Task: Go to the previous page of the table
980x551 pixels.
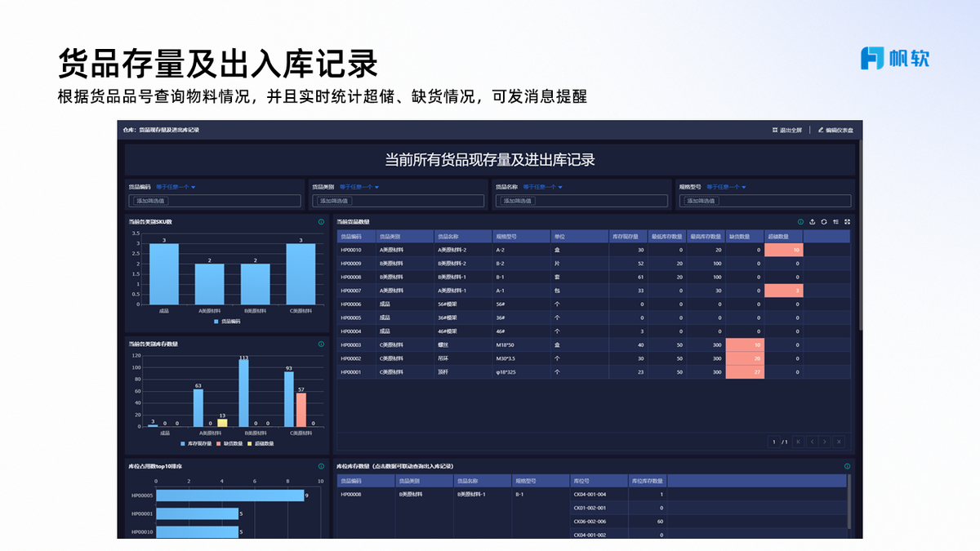Action: pos(811,442)
